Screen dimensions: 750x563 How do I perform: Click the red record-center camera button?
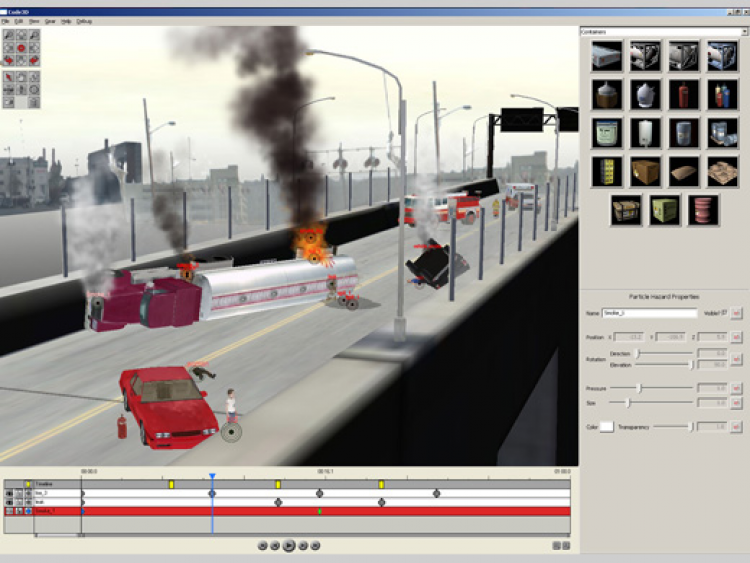(22, 48)
